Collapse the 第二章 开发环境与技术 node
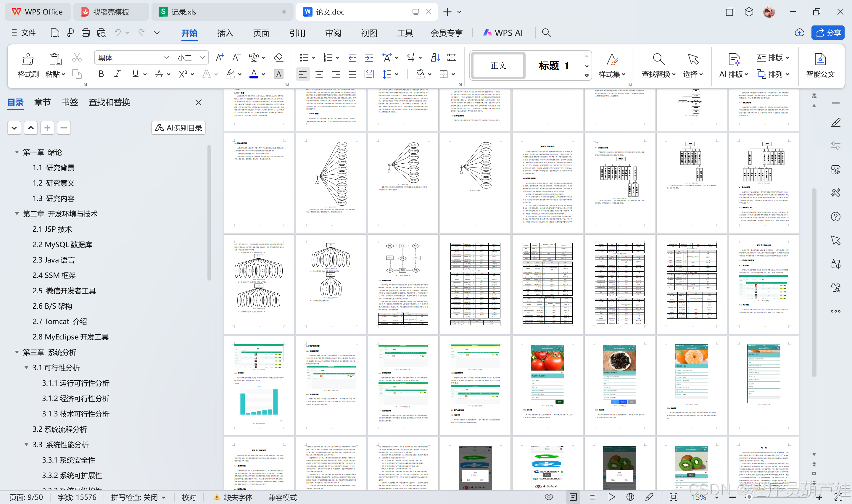The image size is (852, 504). click(x=17, y=213)
